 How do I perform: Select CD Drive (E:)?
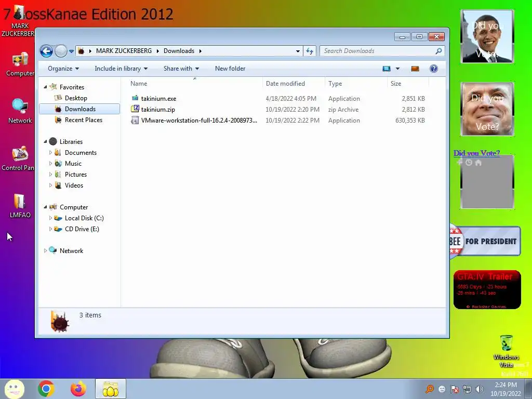[x=82, y=229]
